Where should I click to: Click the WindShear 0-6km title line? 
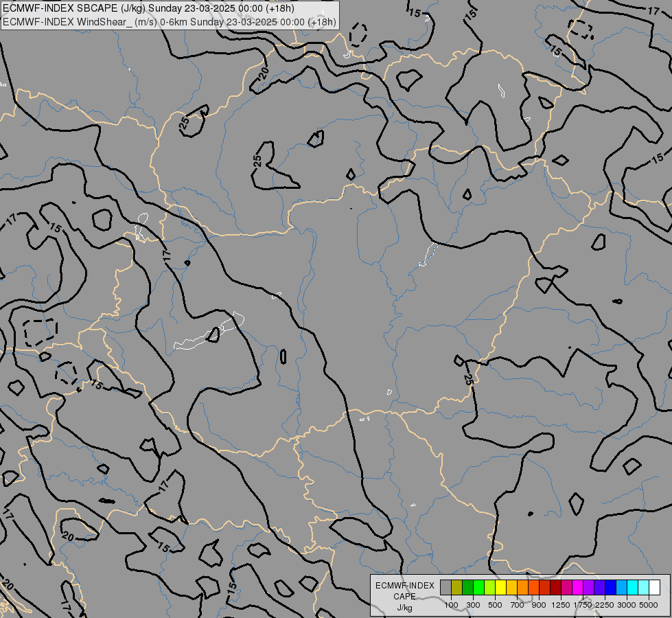[x=170, y=22]
